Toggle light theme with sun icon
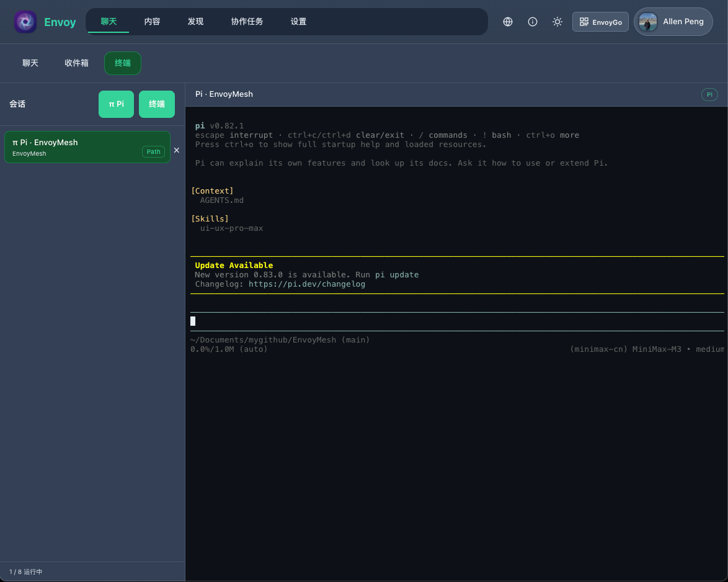The image size is (728, 582). click(x=557, y=22)
